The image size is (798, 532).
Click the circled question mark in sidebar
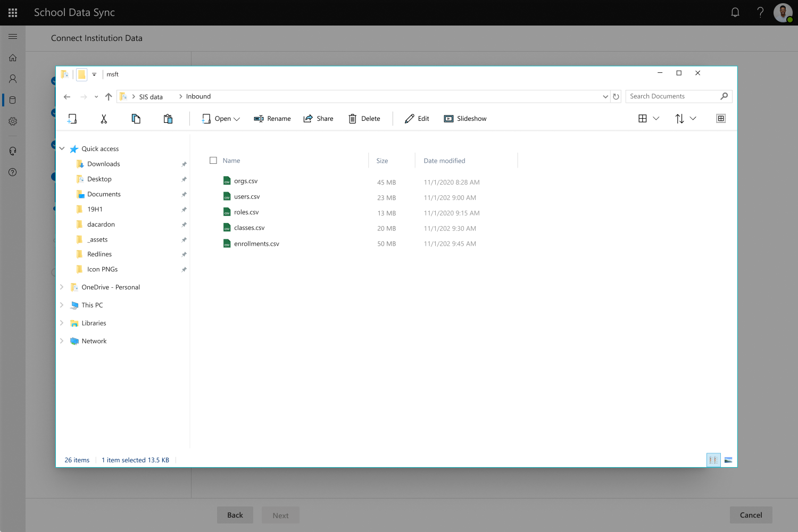point(13,172)
